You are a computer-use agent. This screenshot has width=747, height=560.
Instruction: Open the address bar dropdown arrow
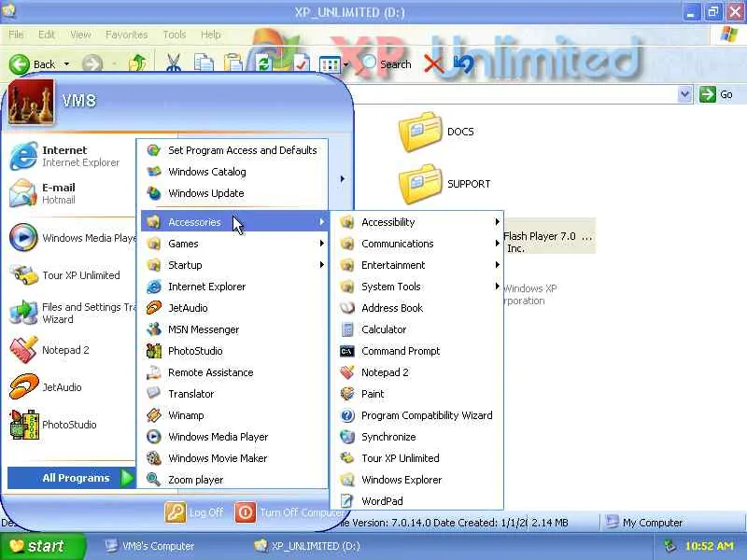click(684, 94)
